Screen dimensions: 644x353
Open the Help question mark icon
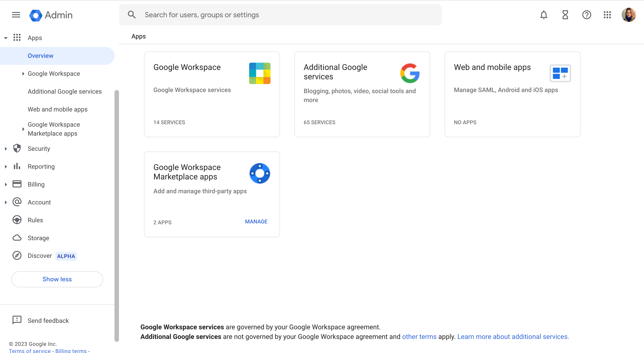point(587,15)
